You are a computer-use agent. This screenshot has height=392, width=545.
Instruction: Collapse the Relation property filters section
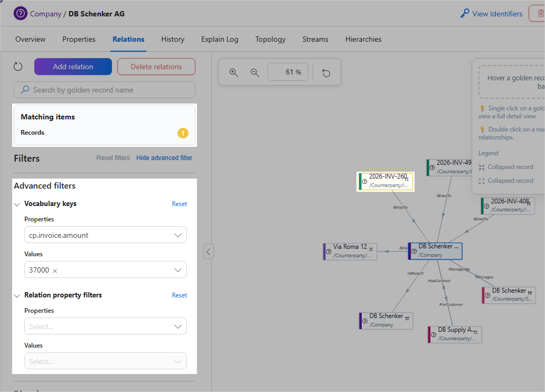point(17,296)
